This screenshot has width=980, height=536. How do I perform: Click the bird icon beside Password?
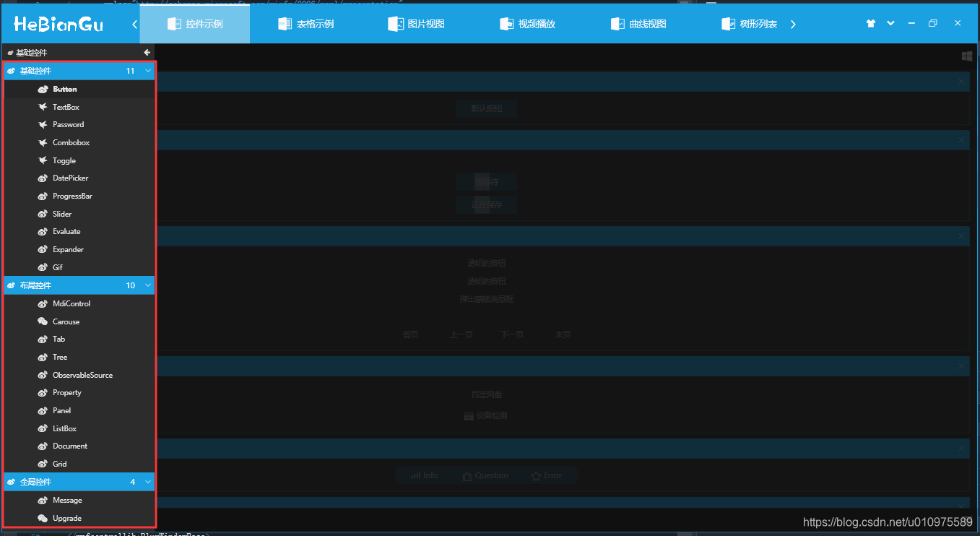43,124
